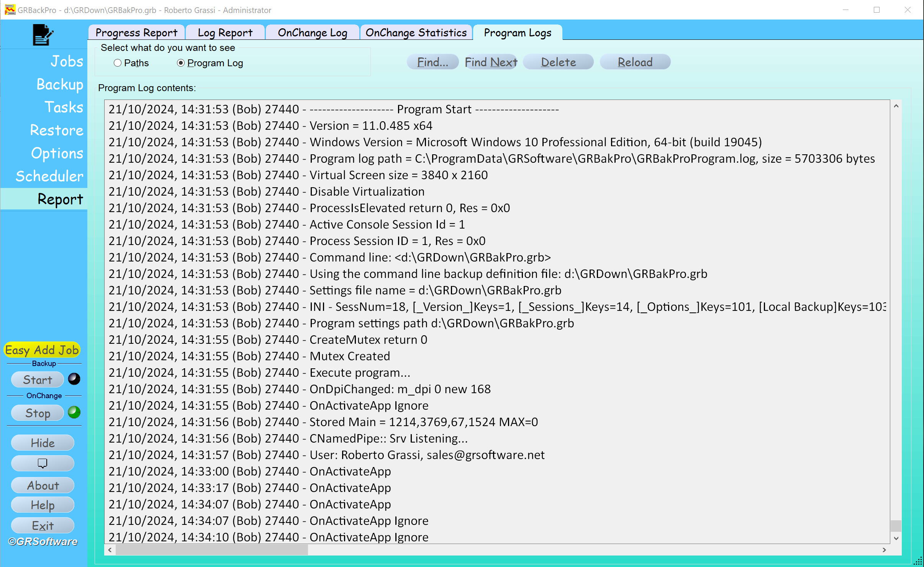Click the GRSoftware copyright logo

(x=43, y=541)
